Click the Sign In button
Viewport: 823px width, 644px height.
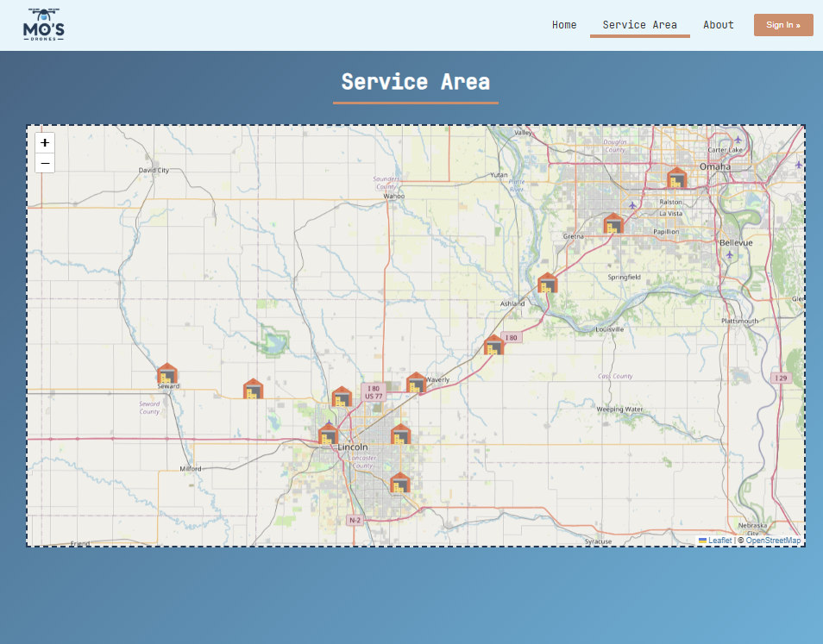pyautogui.click(x=783, y=25)
